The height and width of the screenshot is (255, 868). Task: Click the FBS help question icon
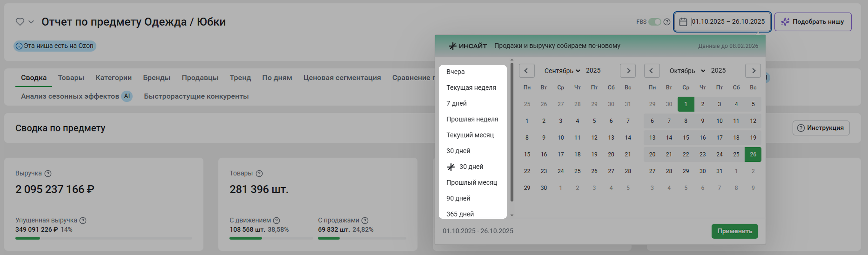pyautogui.click(x=666, y=22)
